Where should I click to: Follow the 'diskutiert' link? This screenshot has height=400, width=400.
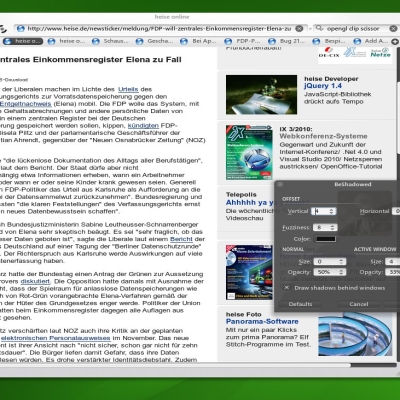tap(35, 281)
